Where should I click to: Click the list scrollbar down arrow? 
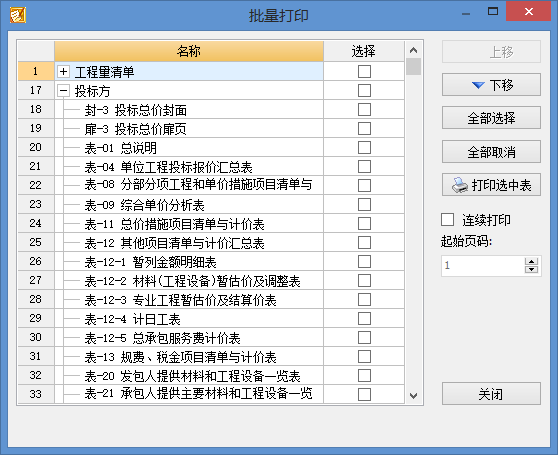[x=413, y=396]
